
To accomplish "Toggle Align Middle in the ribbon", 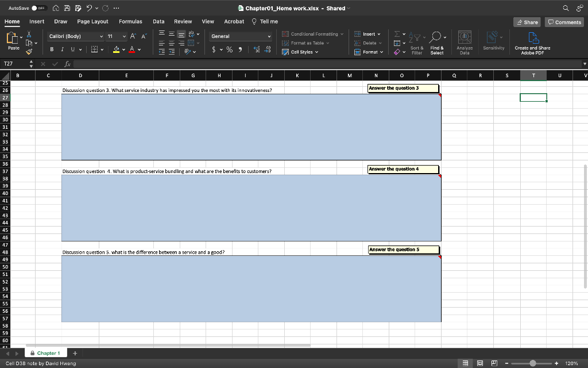I will (x=171, y=34).
